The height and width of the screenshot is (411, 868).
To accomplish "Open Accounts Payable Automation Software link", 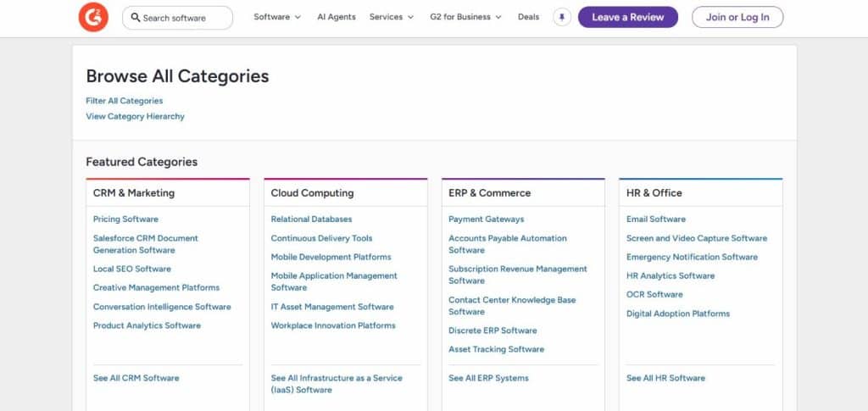I will click(508, 245).
